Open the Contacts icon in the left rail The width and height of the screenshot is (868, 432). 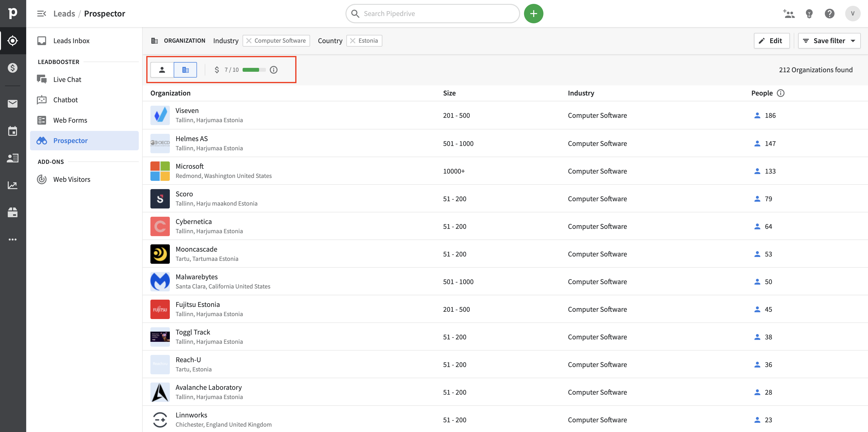(x=13, y=158)
